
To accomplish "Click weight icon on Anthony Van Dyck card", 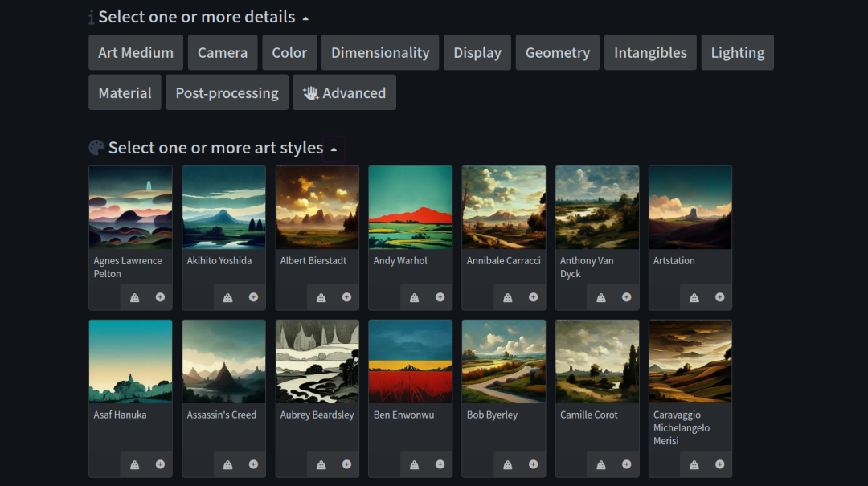I will pyautogui.click(x=600, y=298).
